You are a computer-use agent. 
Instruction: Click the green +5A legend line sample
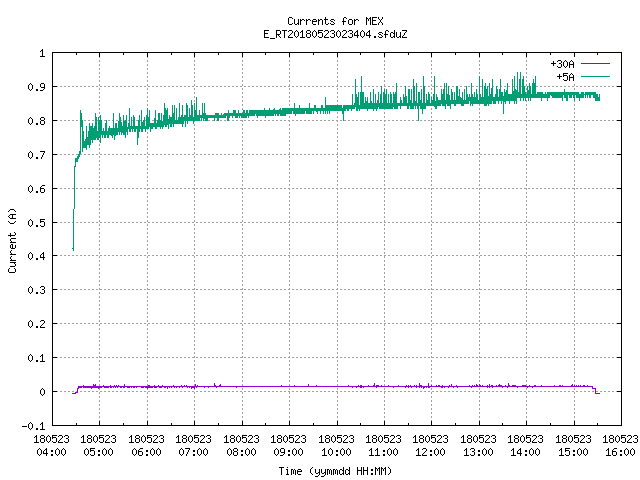595,76
